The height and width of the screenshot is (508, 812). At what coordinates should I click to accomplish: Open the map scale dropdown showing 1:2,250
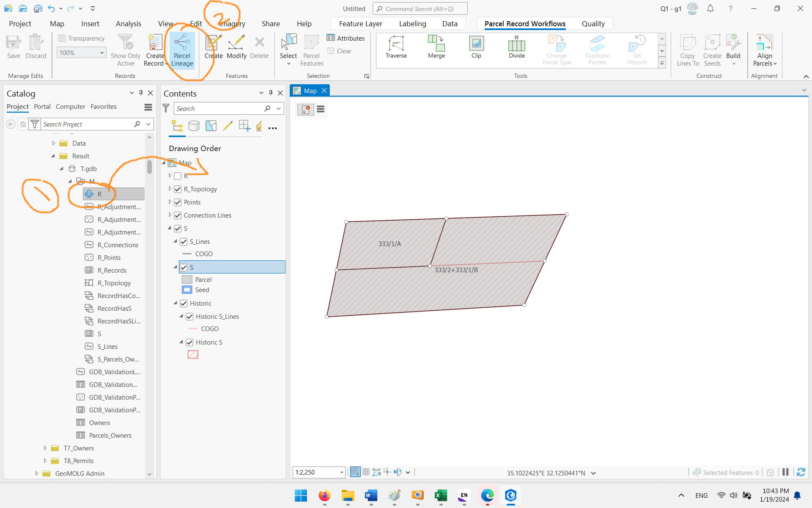pos(341,472)
